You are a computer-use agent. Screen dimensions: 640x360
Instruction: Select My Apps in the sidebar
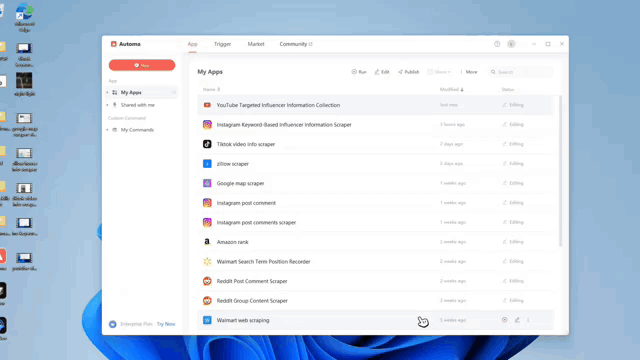tap(141, 93)
